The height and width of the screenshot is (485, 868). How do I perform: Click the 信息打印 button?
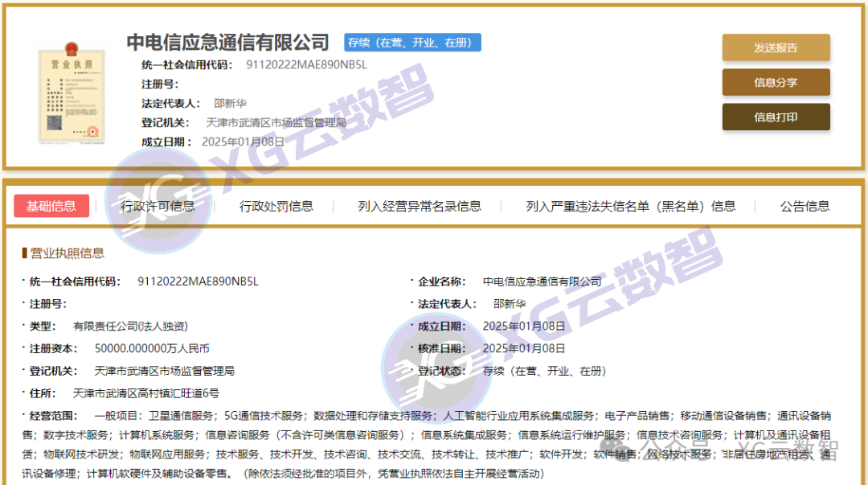coord(776,117)
